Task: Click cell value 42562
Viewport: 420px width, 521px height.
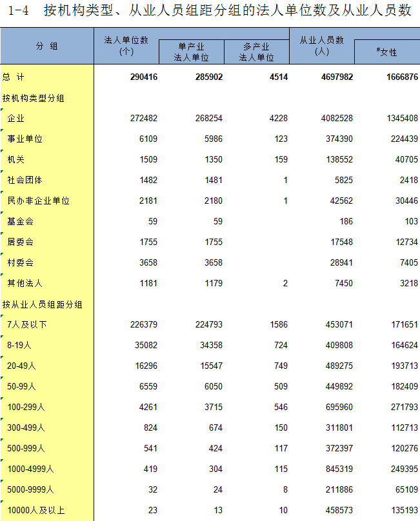Action: [341, 201]
